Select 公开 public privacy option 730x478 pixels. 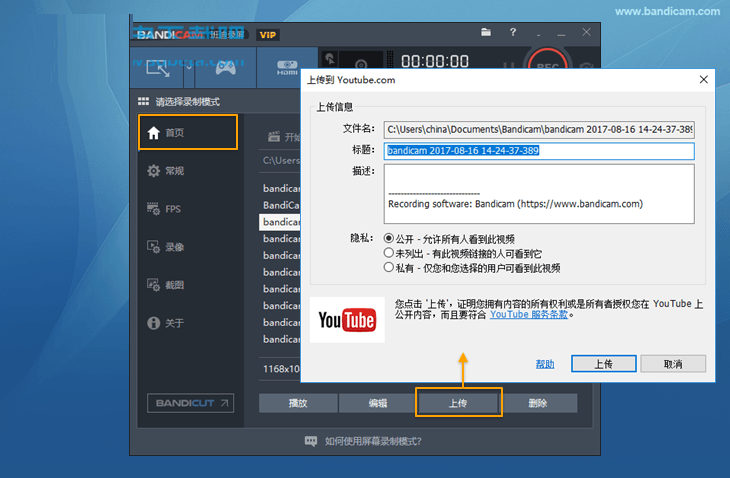coord(389,238)
